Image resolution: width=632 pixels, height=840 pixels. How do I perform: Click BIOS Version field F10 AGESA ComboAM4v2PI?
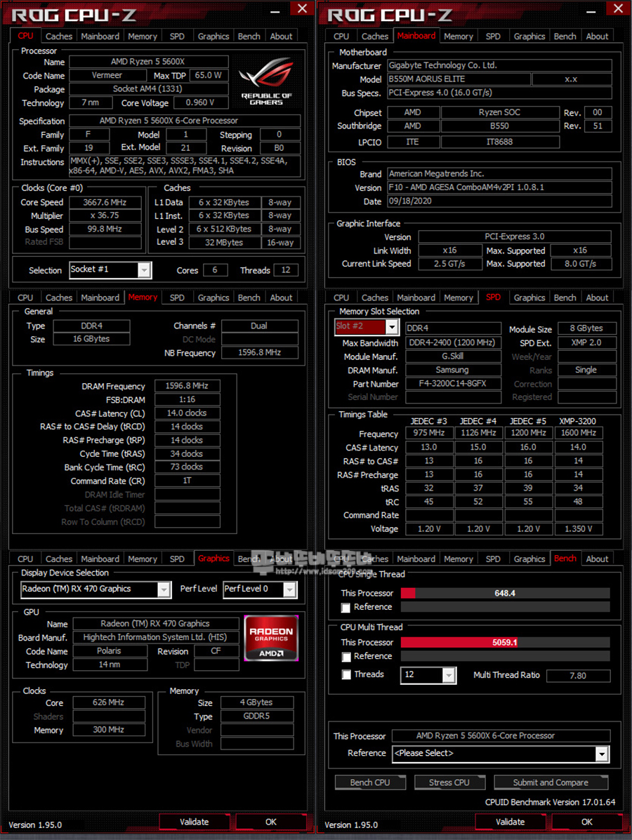point(499,187)
